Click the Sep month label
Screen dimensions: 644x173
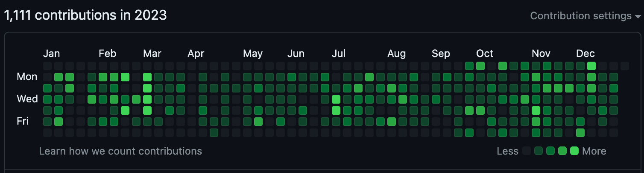(x=441, y=54)
